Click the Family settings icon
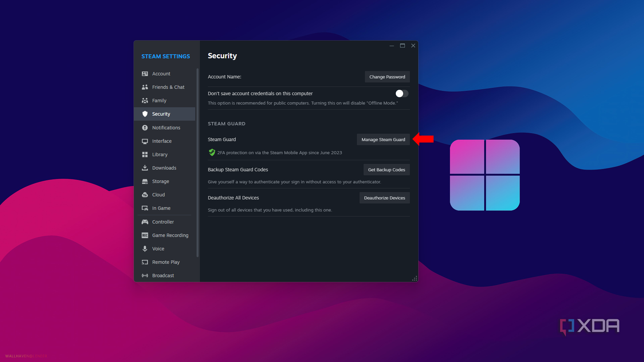The height and width of the screenshot is (362, 644). click(x=145, y=100)
